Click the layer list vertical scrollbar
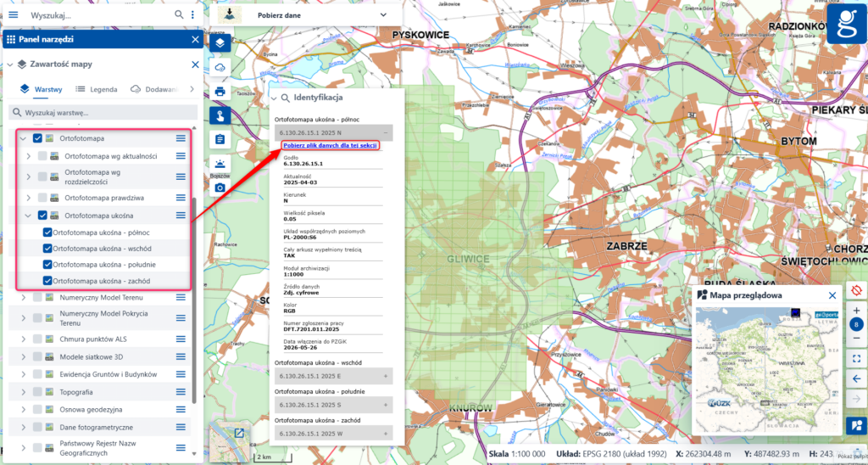The image size is (868, 465). tap(194, 300)
